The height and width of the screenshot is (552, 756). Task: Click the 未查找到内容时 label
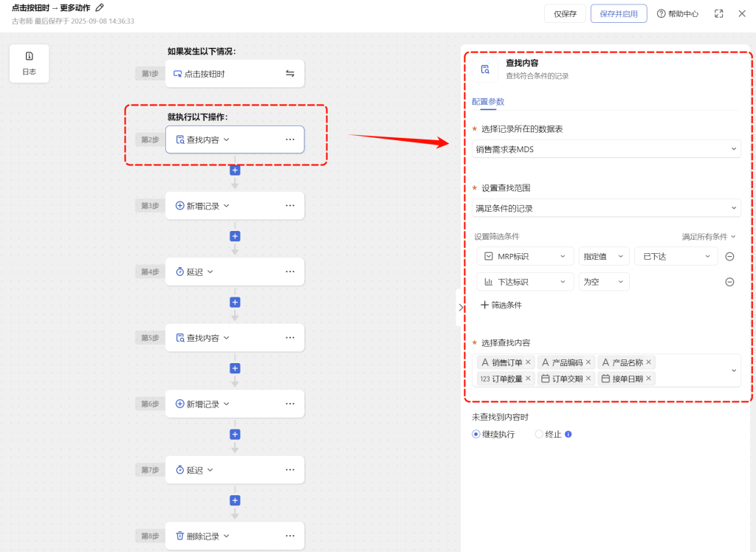pos(500,417)
